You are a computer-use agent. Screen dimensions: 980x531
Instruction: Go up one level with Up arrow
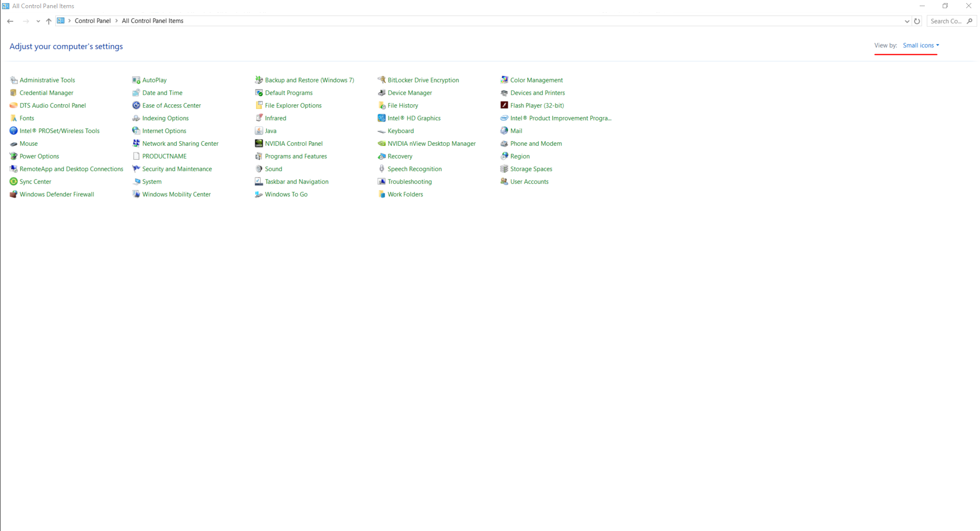49,21
